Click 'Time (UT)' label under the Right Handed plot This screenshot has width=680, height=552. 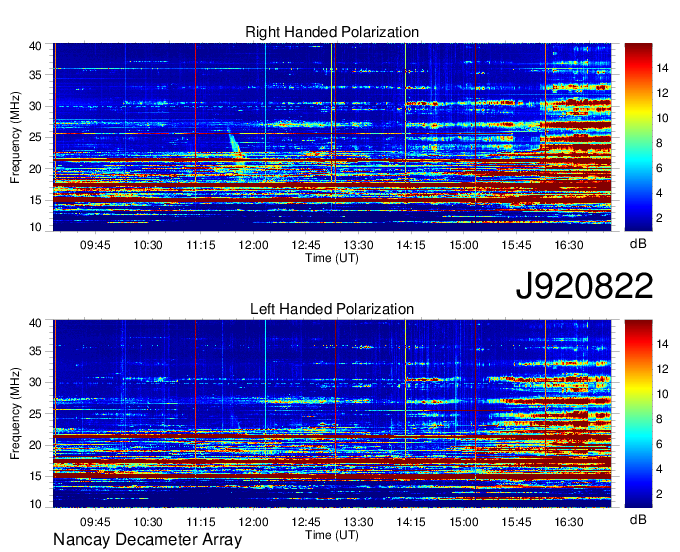click(332, 258)
